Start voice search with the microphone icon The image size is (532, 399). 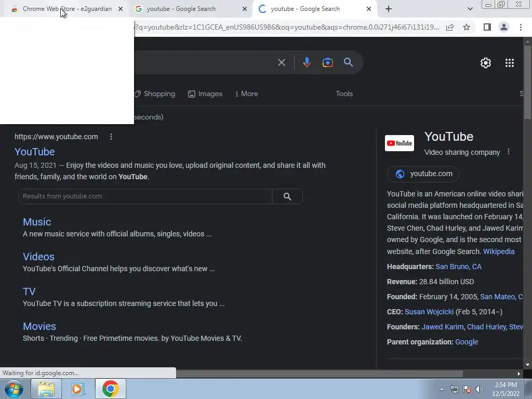(x=307, y=62)
